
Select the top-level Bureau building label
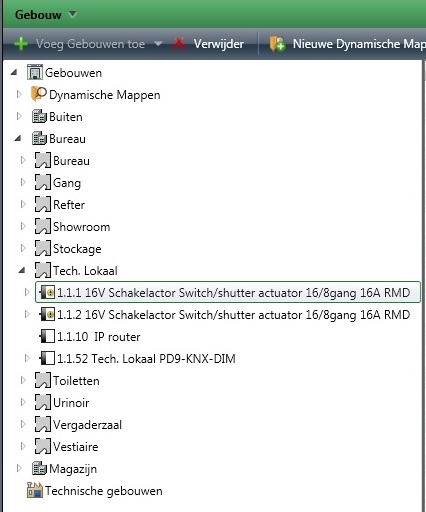(67, 139)
